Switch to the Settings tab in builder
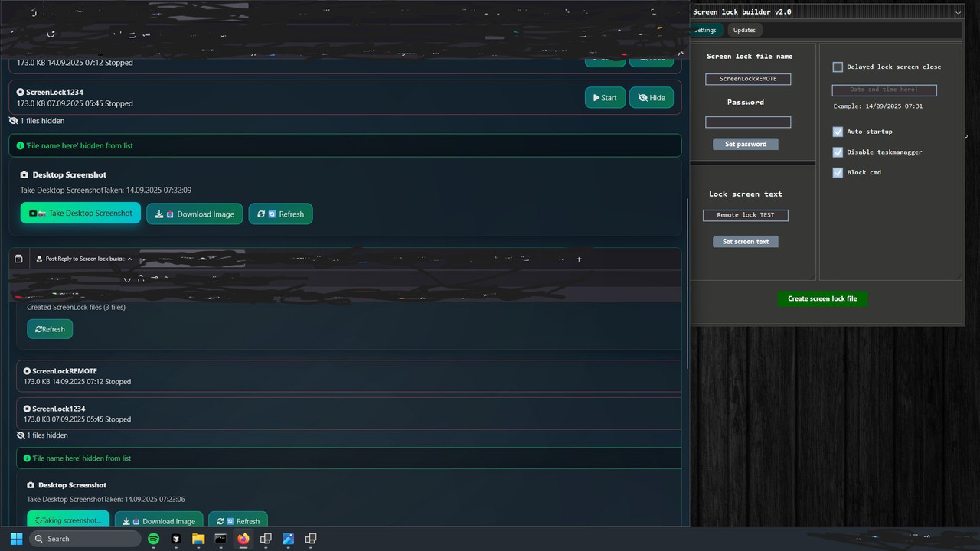 point(705,31)
